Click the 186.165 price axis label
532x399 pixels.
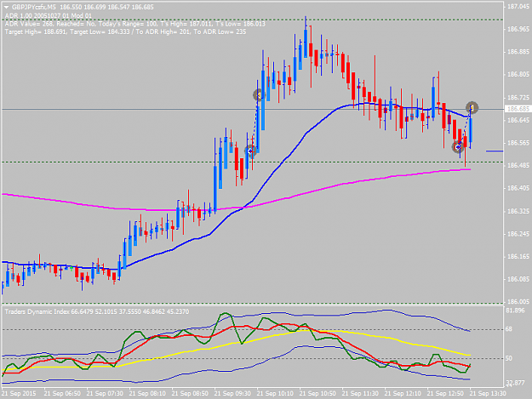tap(518, 257)
